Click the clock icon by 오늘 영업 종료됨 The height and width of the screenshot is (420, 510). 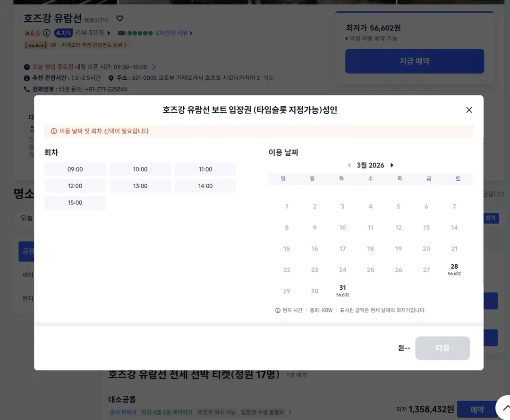(x=26, y=67)
